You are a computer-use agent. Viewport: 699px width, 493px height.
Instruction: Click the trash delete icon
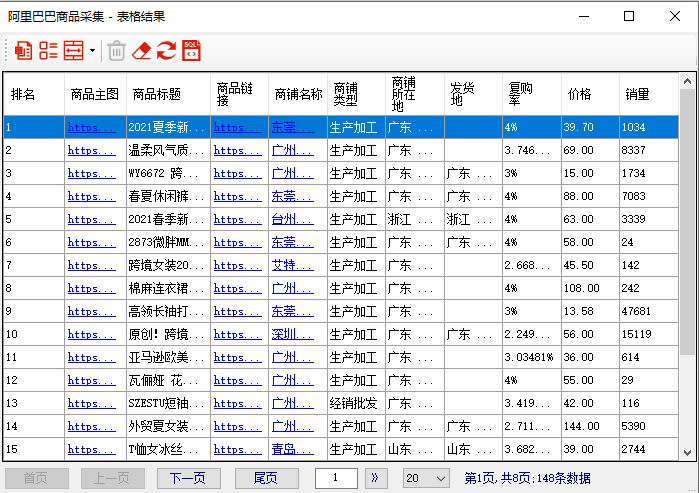click(117, 50)
